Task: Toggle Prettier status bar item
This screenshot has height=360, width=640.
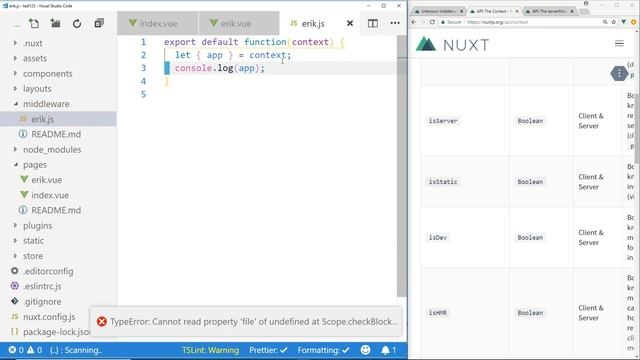Action: pos(268,350)
